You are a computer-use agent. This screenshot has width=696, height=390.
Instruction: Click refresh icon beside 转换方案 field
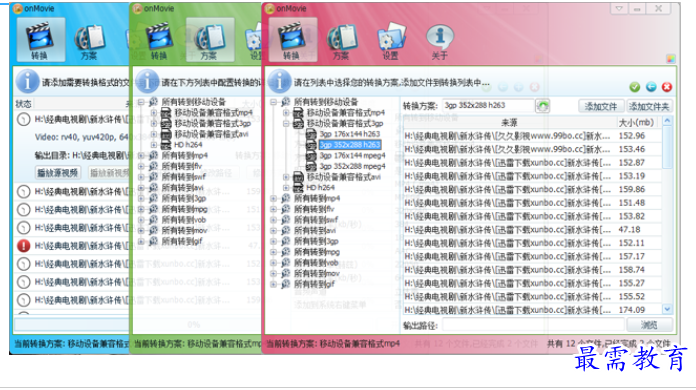pyautogui.click(x=542, y=106)
